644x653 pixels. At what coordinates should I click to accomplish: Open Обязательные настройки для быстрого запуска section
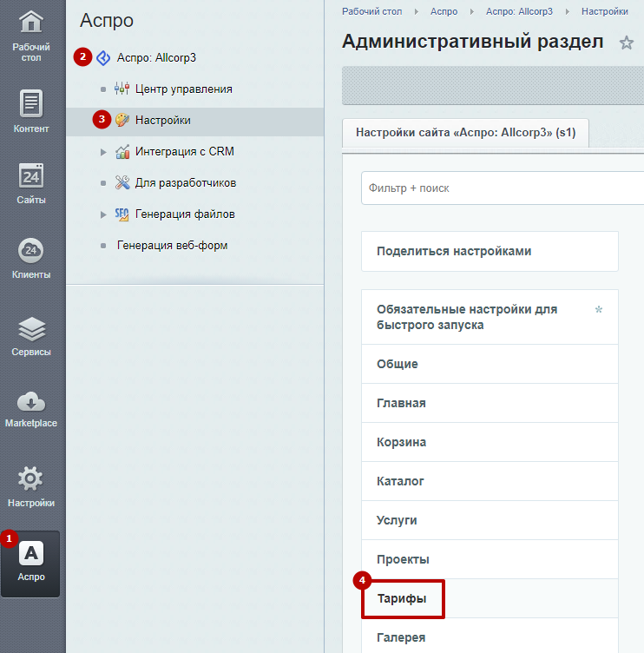click(x=490, y=317)
